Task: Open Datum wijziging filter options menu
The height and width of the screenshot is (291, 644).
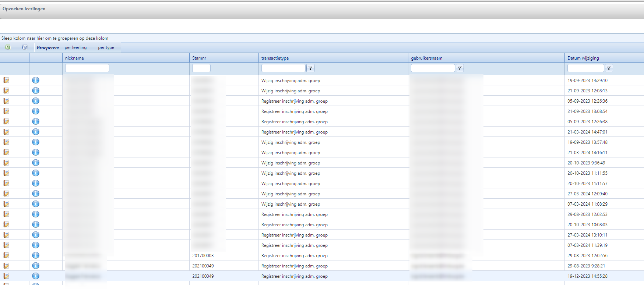Action: point(609,68)
